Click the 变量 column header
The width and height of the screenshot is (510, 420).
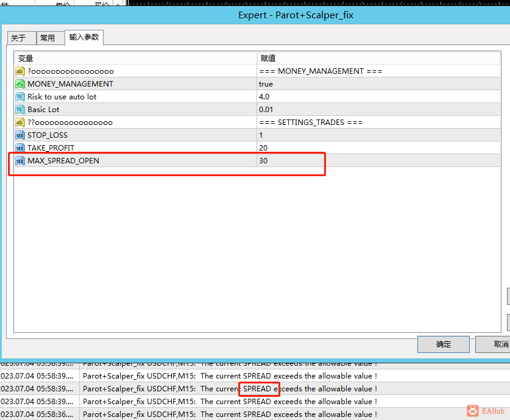click(136, 59)
